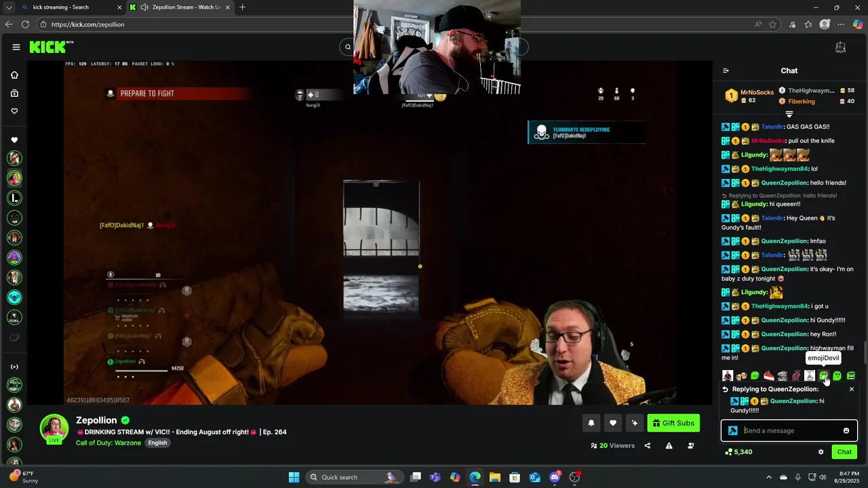Turn on stream notifications bell

click(x=591, y=423)
